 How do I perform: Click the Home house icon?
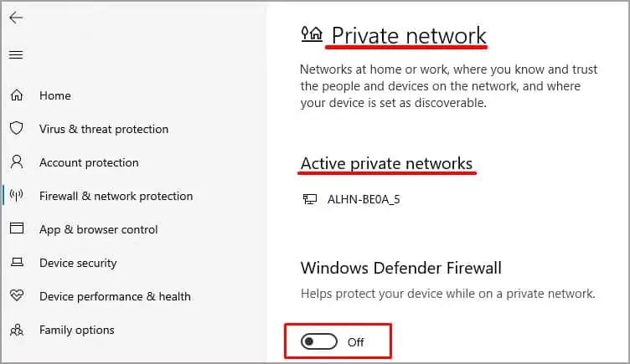pos(17,95)
